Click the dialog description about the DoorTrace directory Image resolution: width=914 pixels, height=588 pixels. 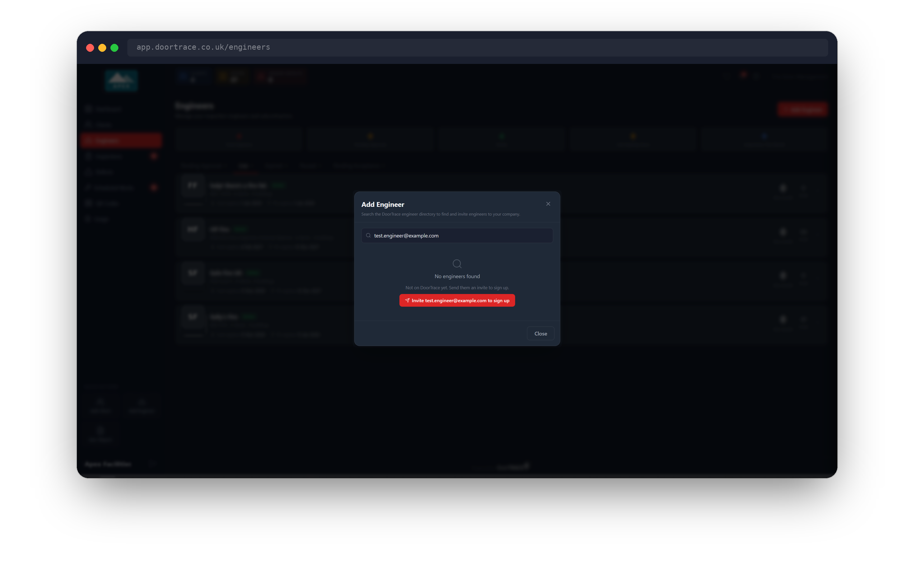(x=441, y=214)
